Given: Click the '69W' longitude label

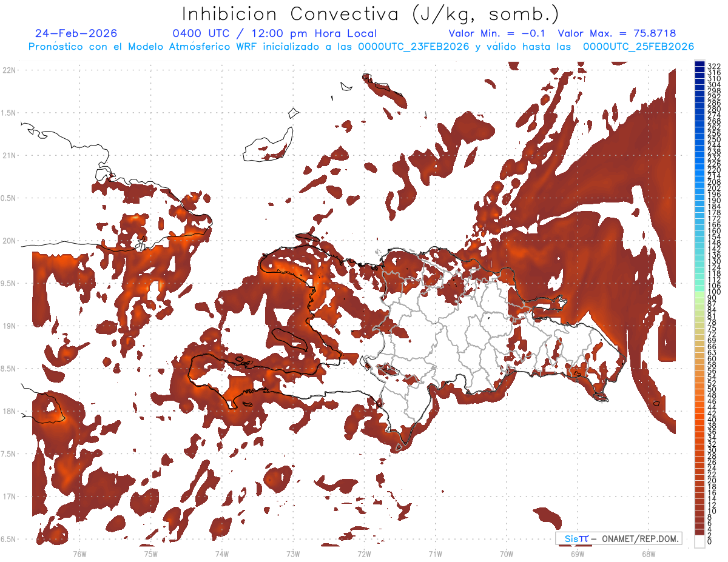Looking at the screenshot, I should 578,554.
